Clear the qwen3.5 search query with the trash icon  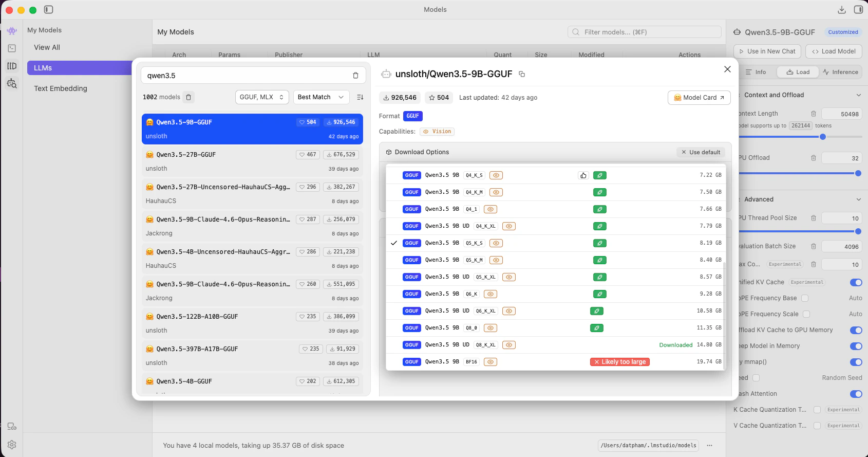355,76
